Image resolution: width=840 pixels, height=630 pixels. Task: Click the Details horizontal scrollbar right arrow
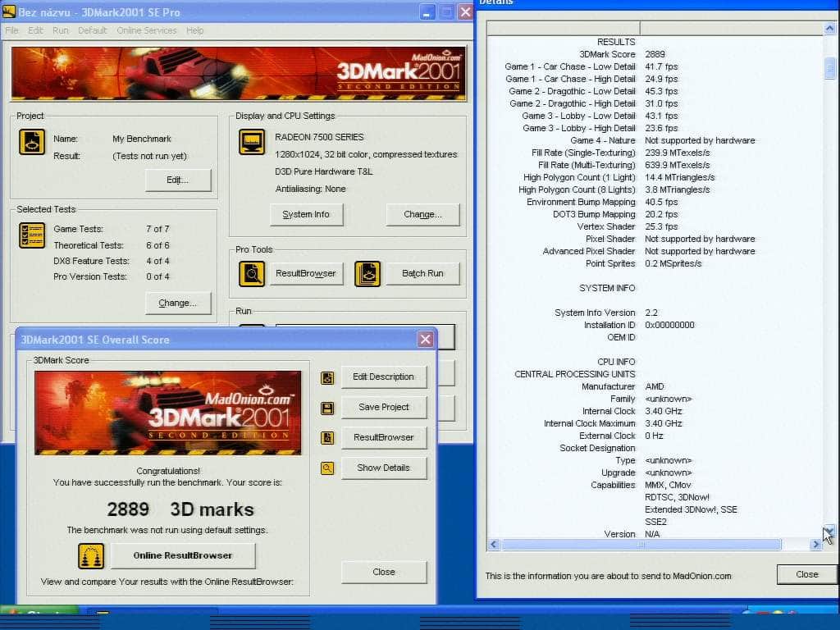(815, 545)
